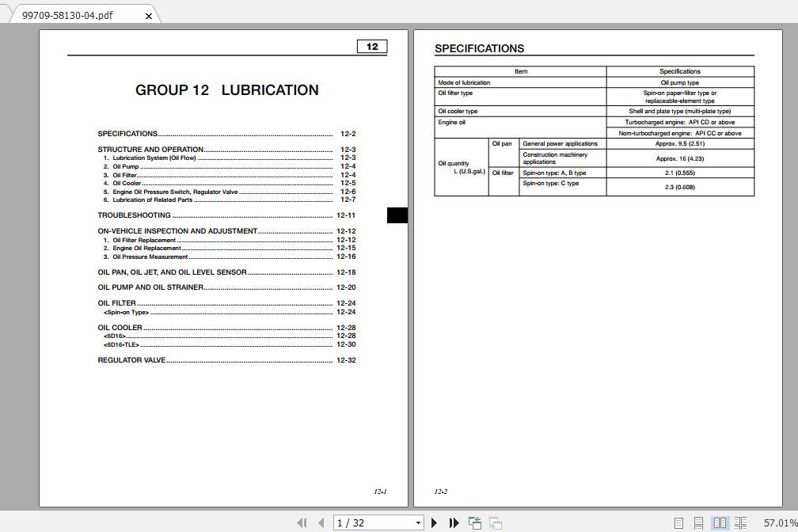Go forward to the next view
Screen dimensions: 798x532
(495, 522)
